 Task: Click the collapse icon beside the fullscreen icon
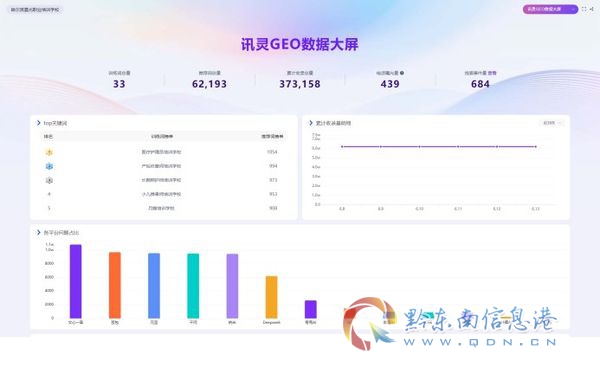pos(592,9)
